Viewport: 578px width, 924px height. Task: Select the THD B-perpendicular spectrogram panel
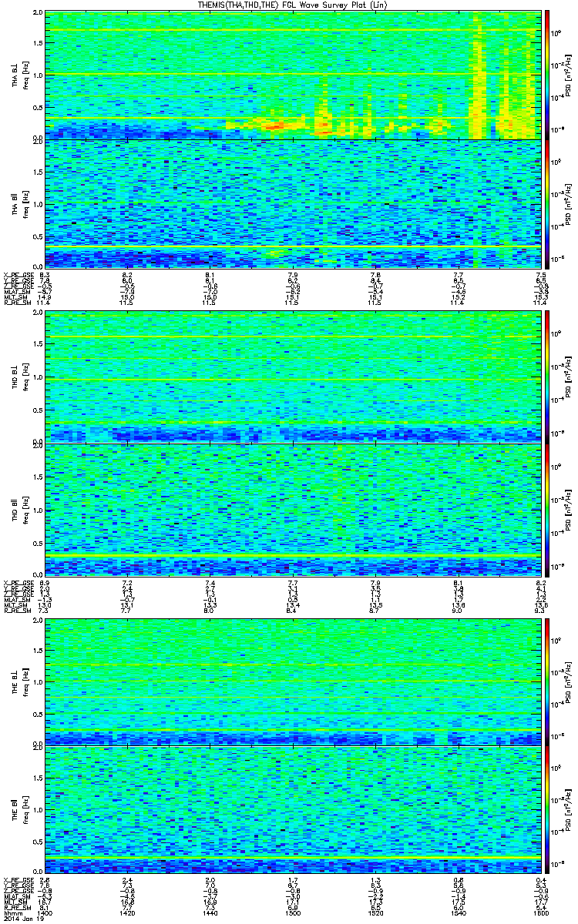point(292,377)
